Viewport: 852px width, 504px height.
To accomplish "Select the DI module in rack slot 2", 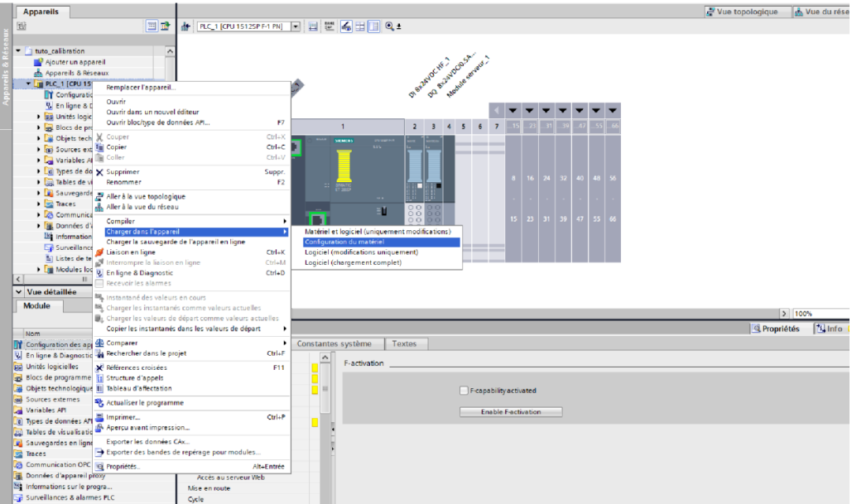I will 415,180.
